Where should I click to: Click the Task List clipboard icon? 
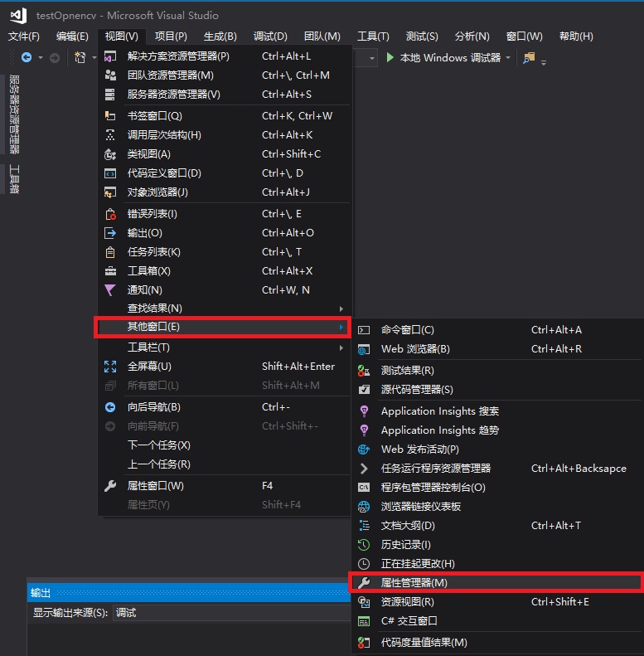[x=110, y=252]
